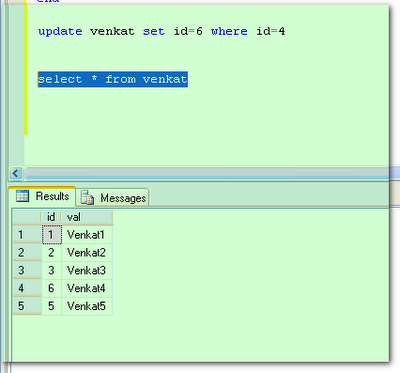Select the val column header
This screenshot has width=400, height=373.
(x=87, y=217)
